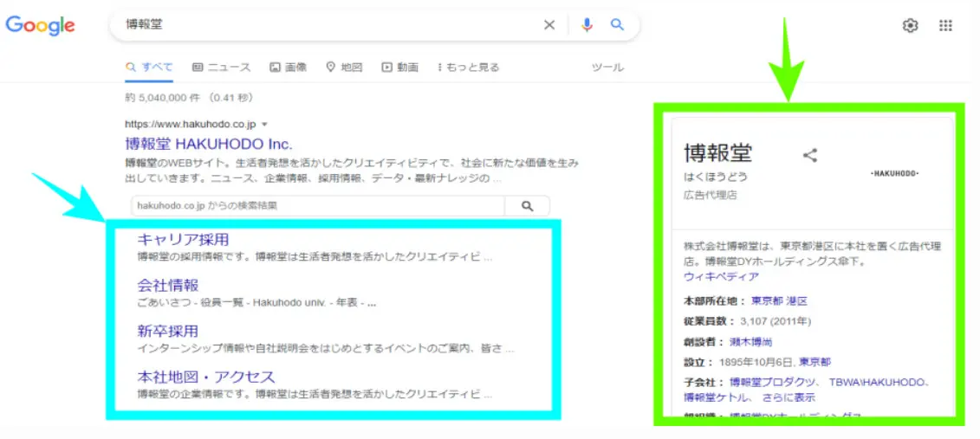Viewport: 980px width, 439px height.
Task: Click the HAKUHODO logo thumbnail
Action: pos(893,174)
